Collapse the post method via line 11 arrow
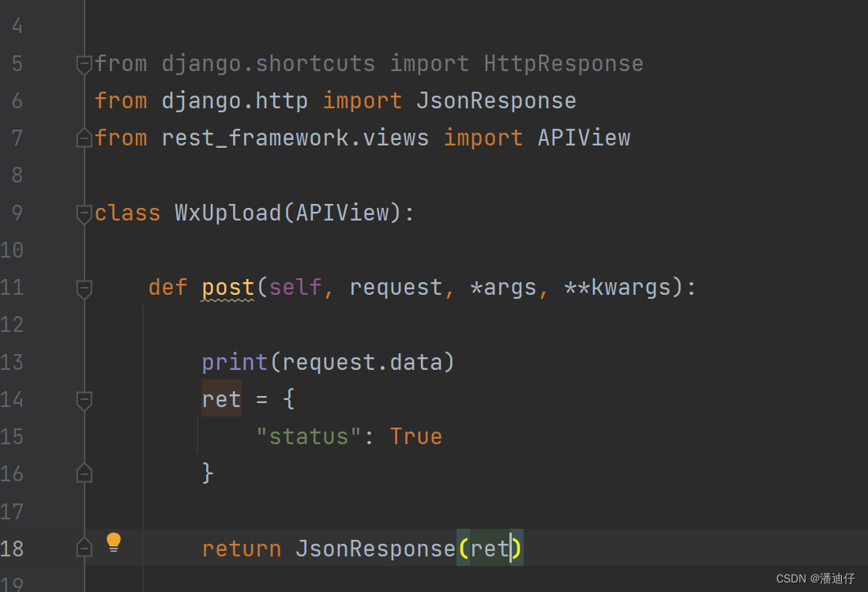This screenshot has height=592, width=868. point(84,288)
